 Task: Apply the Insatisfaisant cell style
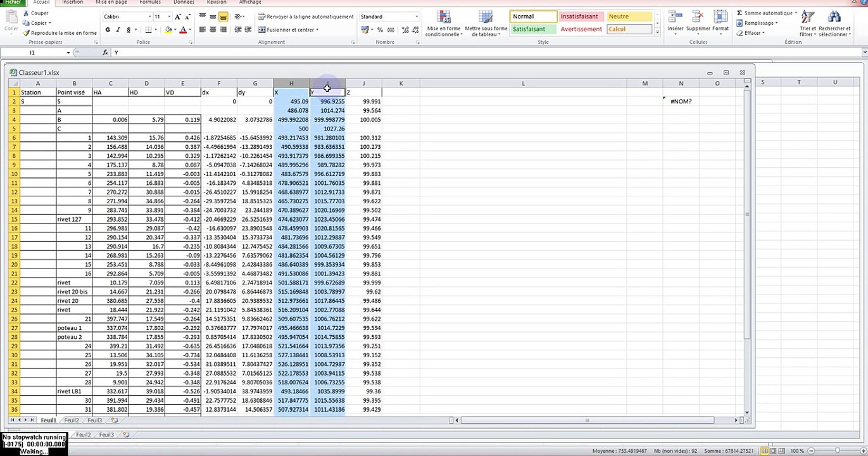582,16
